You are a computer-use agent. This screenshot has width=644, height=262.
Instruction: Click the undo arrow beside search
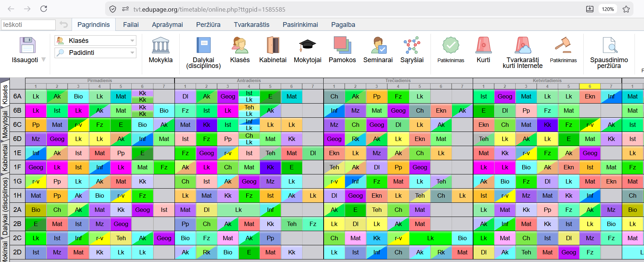tap(64, 25)
